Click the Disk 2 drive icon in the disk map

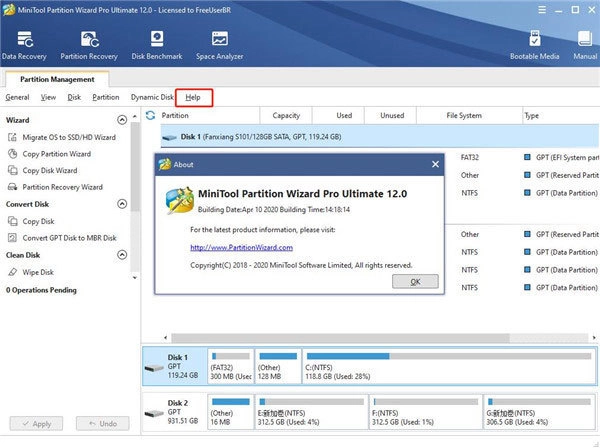(154, 414)
